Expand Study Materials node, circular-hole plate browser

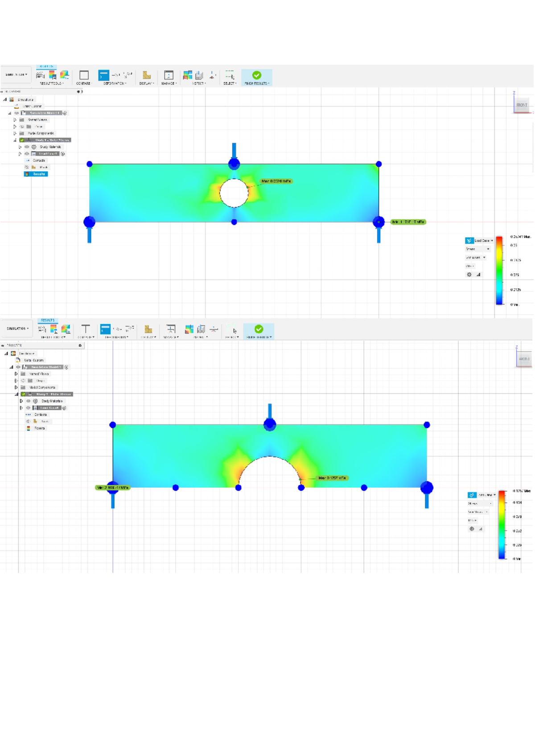[x=20, y=147]
